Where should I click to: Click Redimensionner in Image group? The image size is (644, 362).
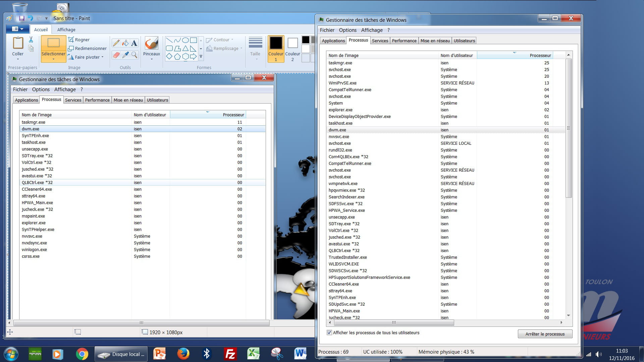88,48
